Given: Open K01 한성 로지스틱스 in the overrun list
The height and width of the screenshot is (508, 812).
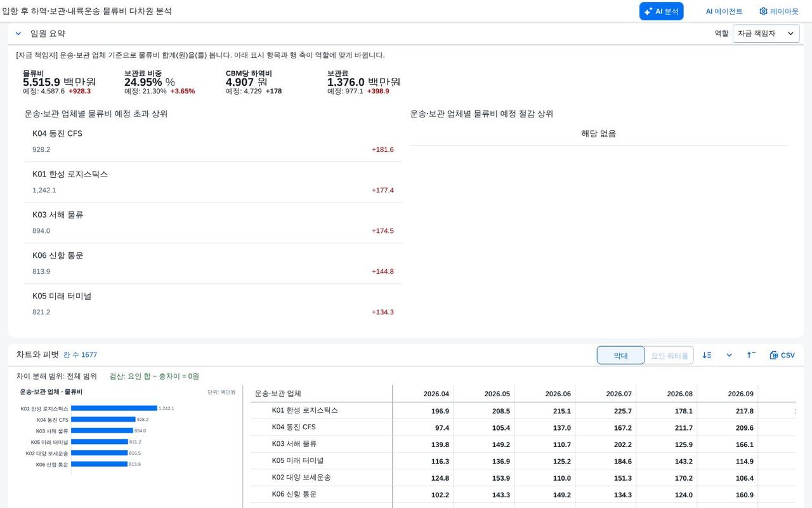Looking at the screenshot, I should (x=213, y=182).
